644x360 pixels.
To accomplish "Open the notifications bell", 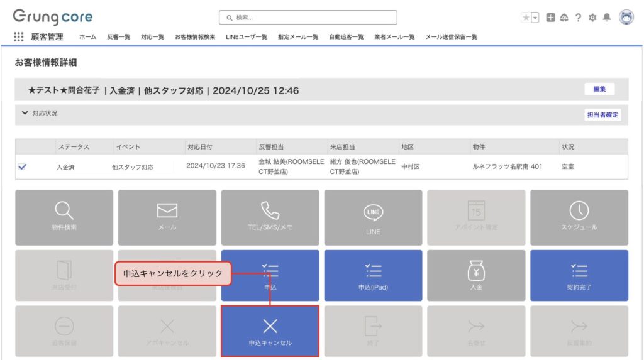I will tap(606, 18).
